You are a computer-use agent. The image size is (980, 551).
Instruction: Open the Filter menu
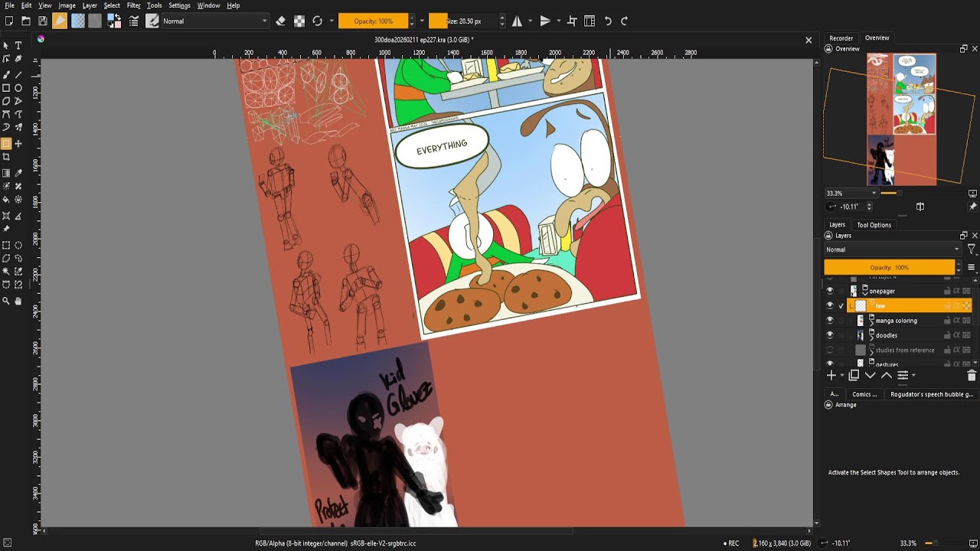click(133, 5)
